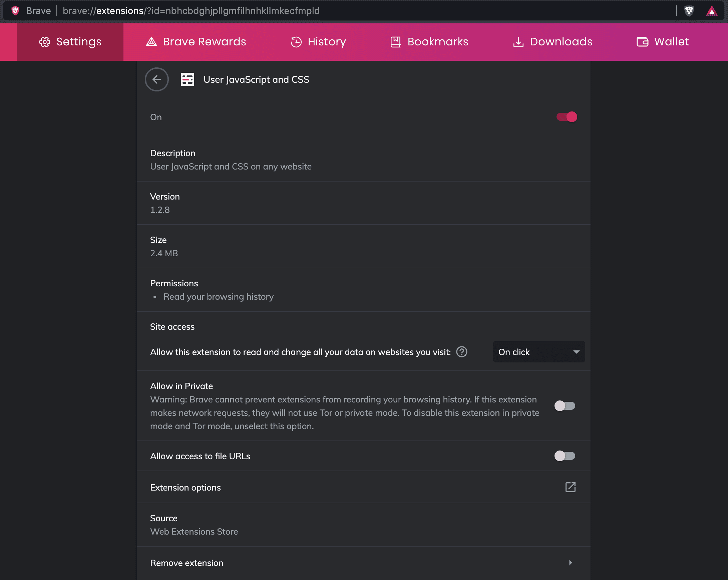Enable the Allow in Private toggle
This screenshot has width=728, height=580.
tap(565, 406)
